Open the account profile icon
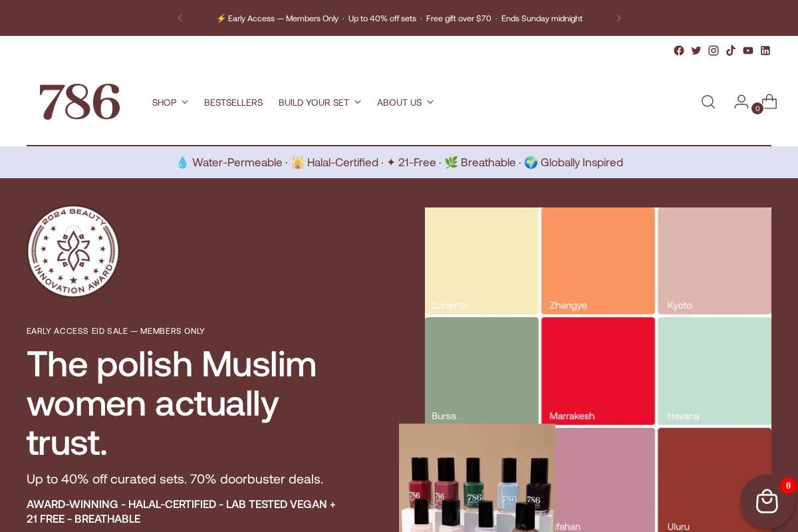The width and height of the screenshot is (798, 532). [x=741, y=102]
